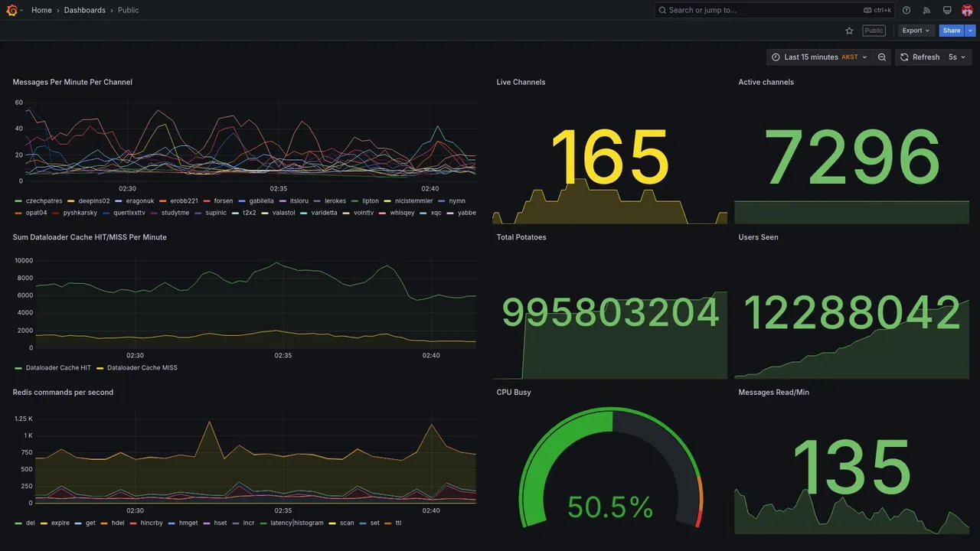Go to Home breadcrumb
The image size is (980, 551).
pyautogui.click(x=41, y=10)
